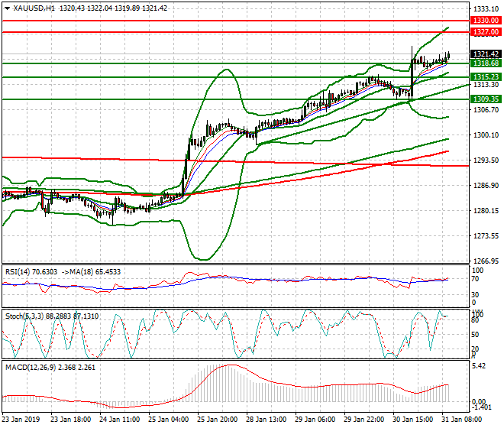Click the 1293.50 price scale value
504x428 pixels.
pyautogui.click(x=486, y=160)
